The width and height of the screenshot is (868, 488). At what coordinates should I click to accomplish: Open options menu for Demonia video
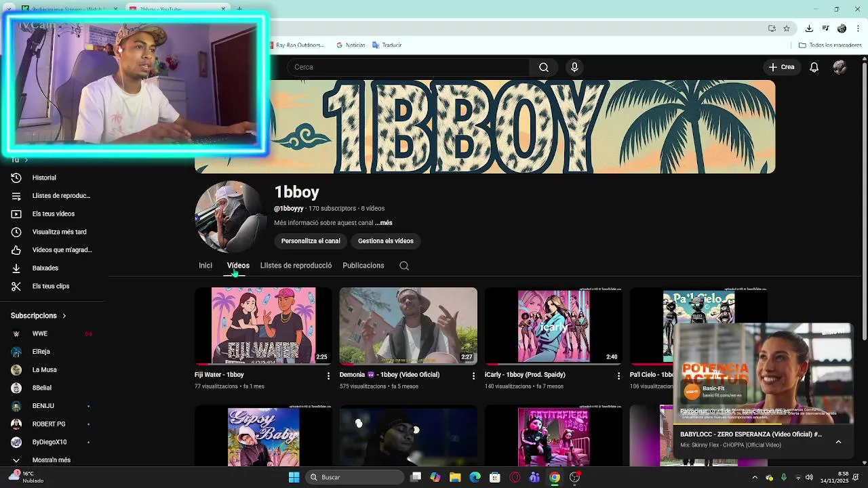[474, 375]
